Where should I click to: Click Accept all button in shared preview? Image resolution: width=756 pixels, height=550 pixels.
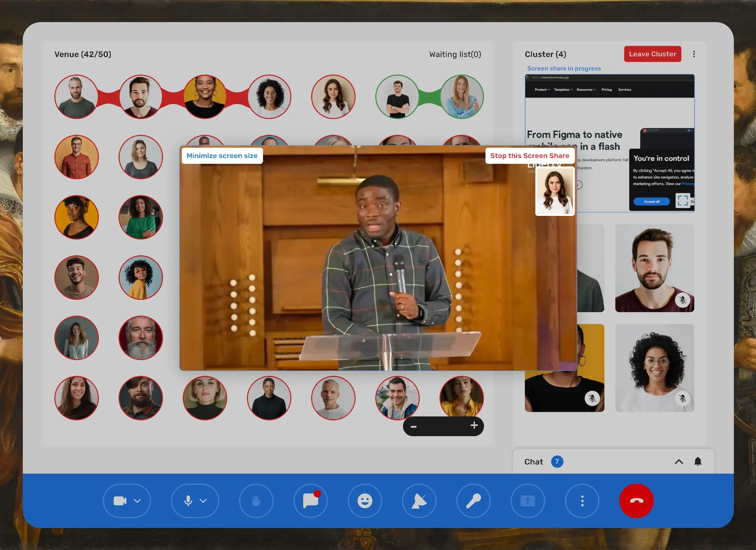coord(651,202)
